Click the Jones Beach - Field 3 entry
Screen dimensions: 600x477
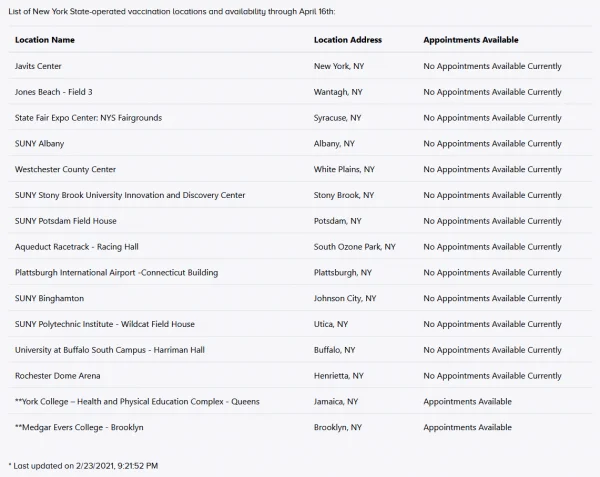coord(54,92)
